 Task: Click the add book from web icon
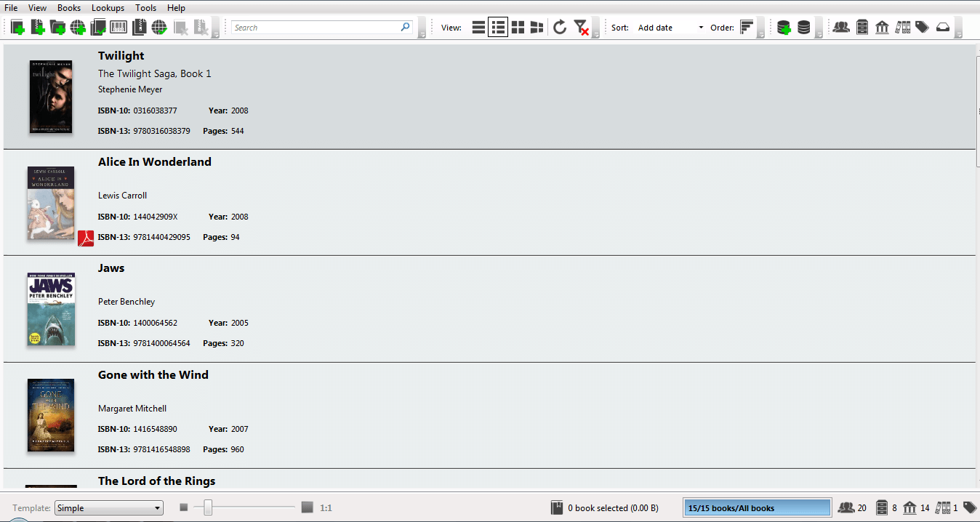click(78, 28)
